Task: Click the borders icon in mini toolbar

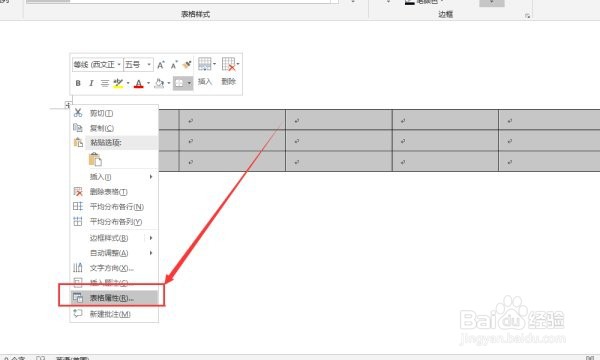Action: click(179, 83)
